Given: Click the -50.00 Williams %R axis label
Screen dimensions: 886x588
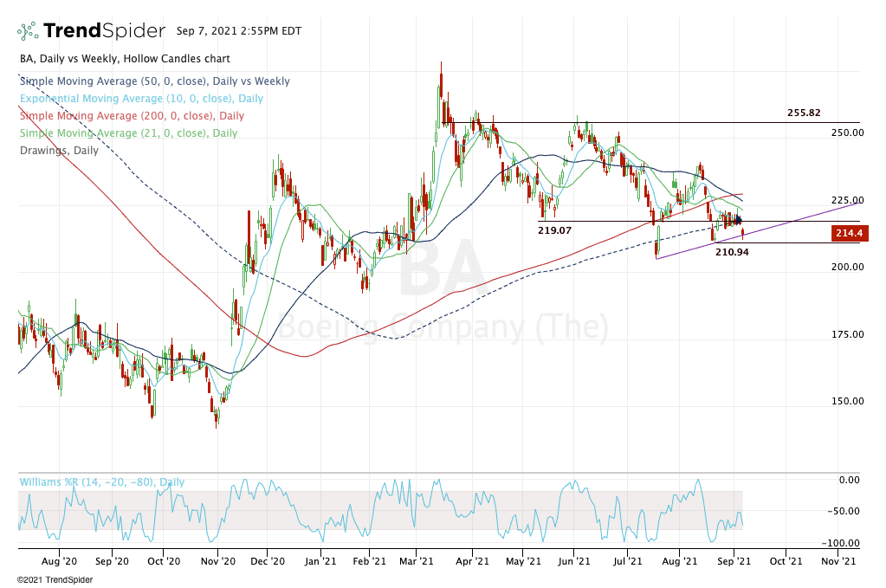Looking at the screenshot, I should coord(846,511).
